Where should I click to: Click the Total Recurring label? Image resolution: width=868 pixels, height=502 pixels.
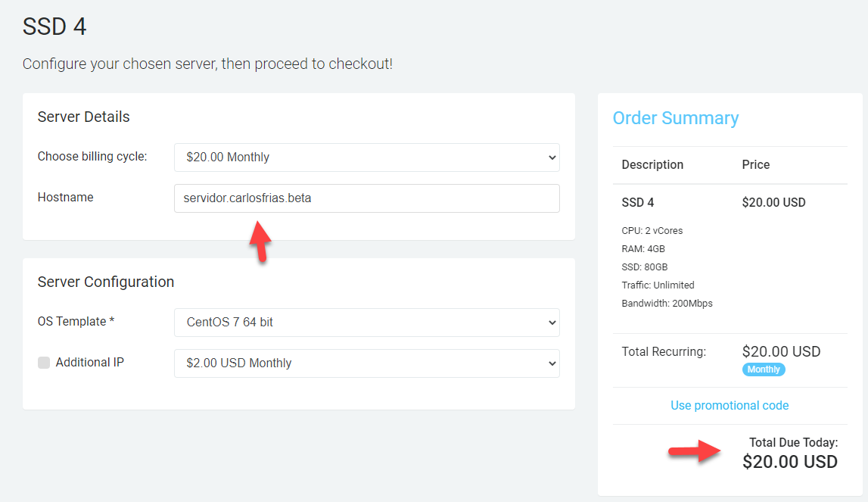pyautogui.click(x=664, y=351)
